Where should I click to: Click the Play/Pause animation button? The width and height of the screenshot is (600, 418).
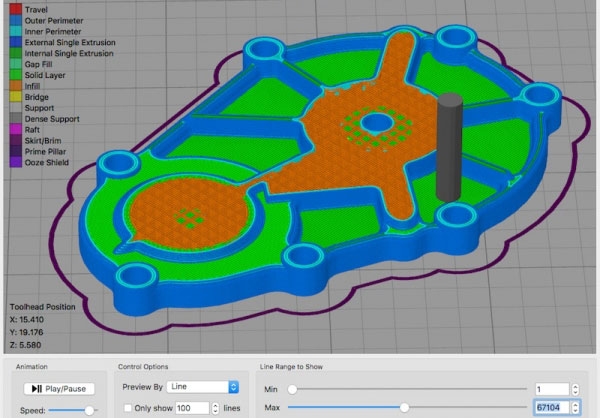(58, 387)
